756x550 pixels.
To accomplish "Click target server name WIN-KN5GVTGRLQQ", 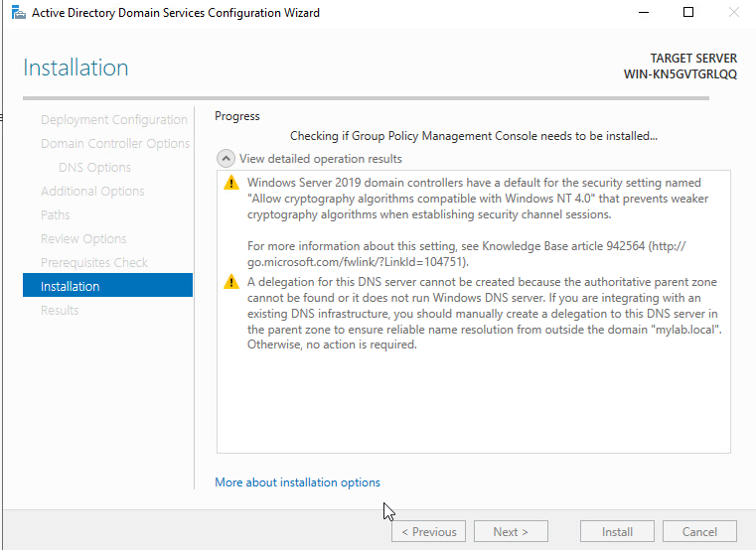I will click(680, 74).
